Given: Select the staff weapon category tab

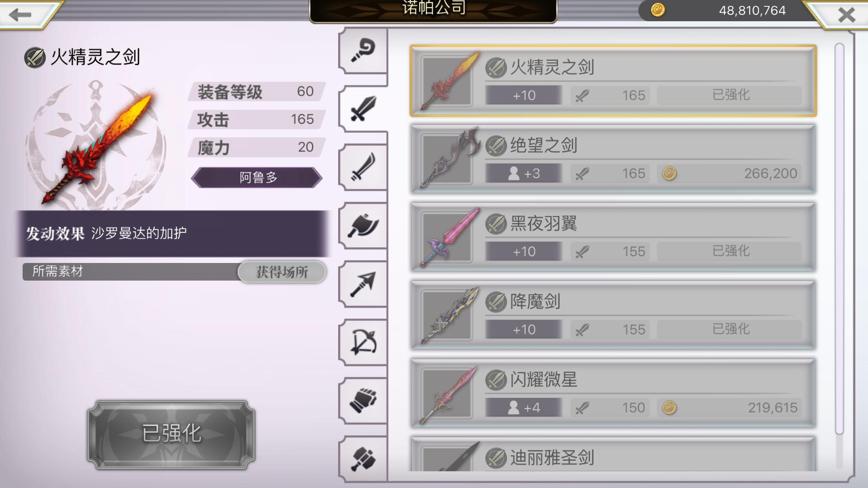Looking at the screenshot, I should pos(363,51).
